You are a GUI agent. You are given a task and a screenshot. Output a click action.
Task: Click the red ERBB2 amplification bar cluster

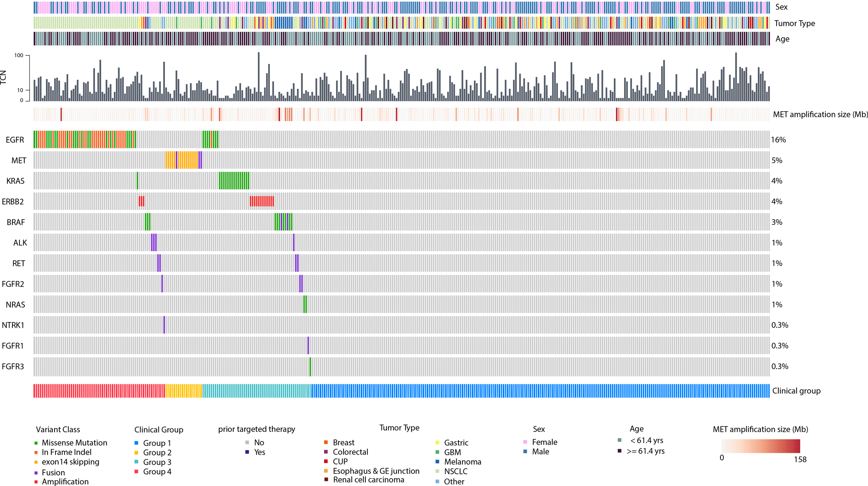coord(262,201)
